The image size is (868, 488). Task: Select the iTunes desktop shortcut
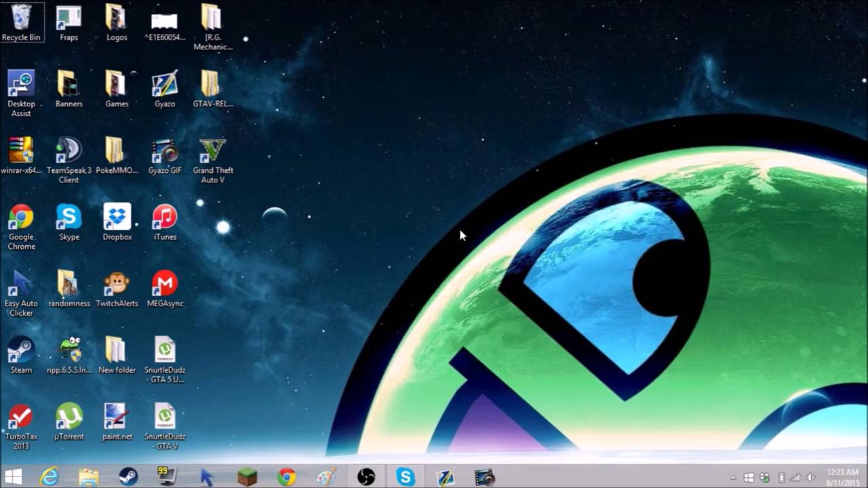pyautogui.click(x=164, y=222)
